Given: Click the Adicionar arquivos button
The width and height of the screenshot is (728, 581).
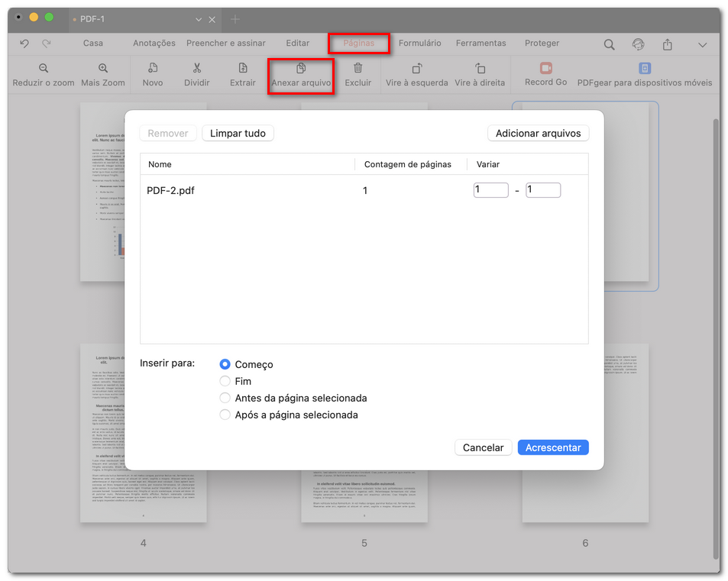Looking at the screenshot, I should point(538,134).
